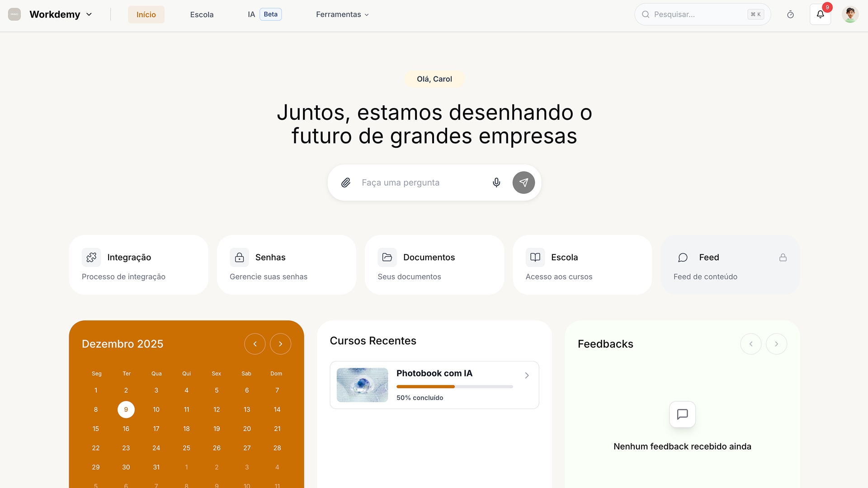868x488 pixels.
Task: Open the profile avatar in the top right
Action: coord(850,14)
